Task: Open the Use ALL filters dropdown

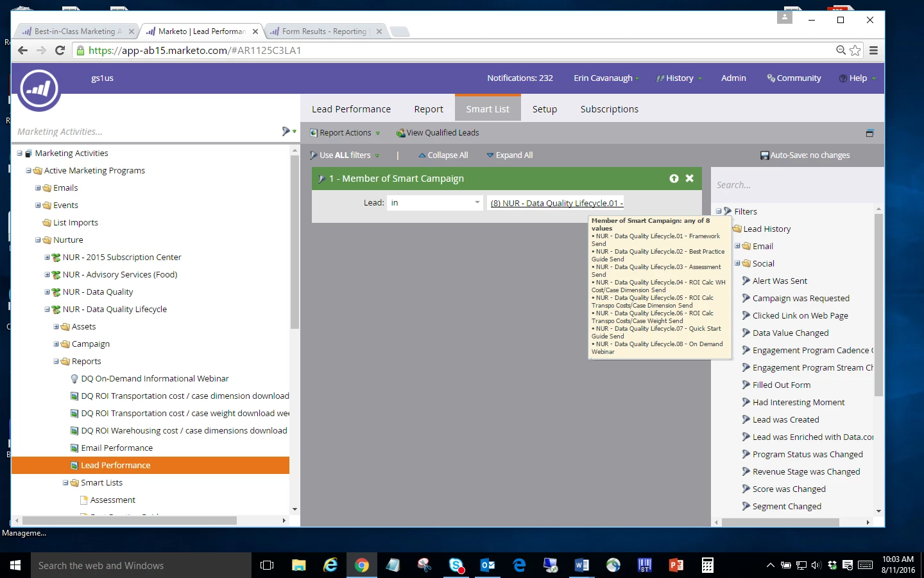Action: (345, 155)
